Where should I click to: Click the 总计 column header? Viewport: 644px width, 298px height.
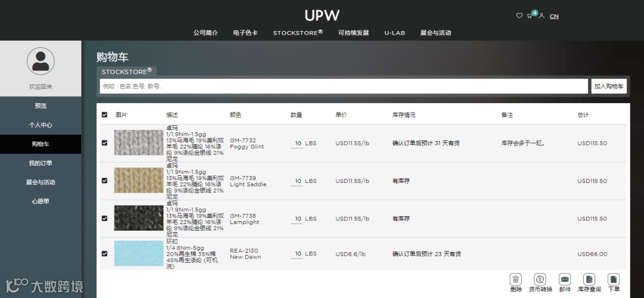point(583,115)
